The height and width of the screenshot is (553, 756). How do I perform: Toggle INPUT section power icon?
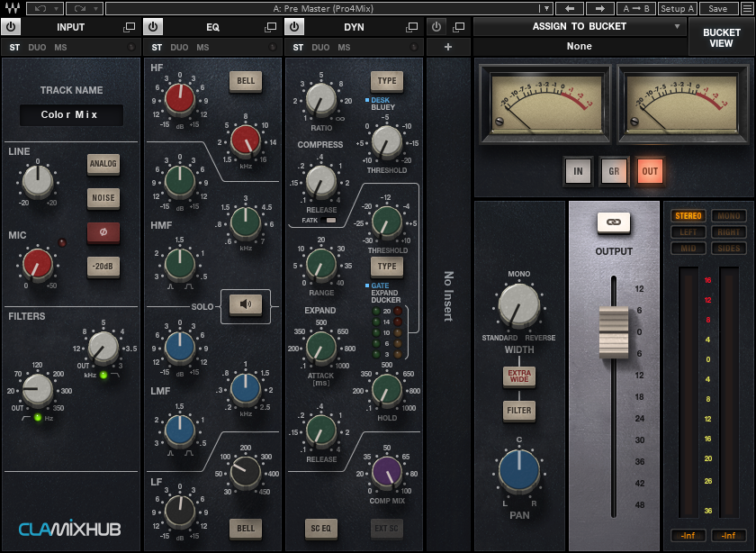point(11,26)
